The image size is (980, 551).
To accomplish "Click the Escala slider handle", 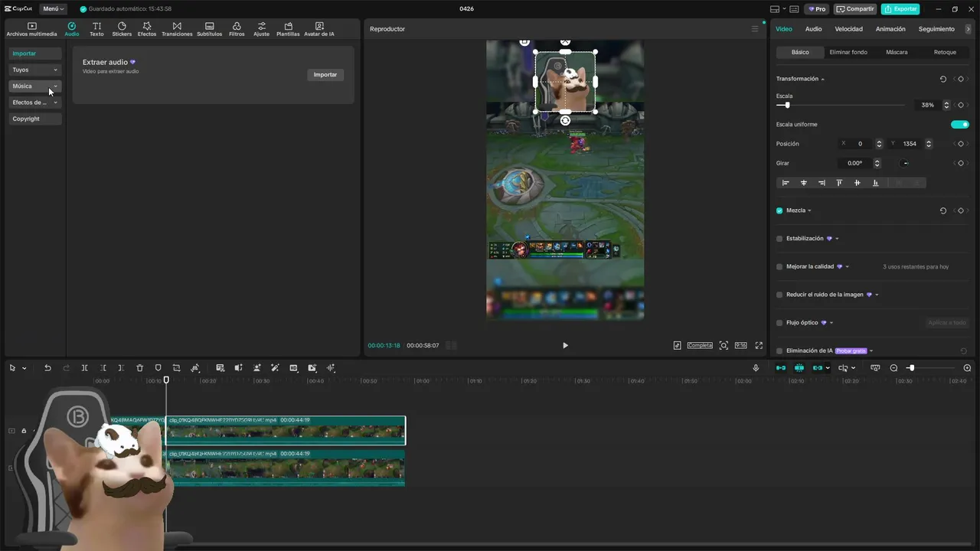I will click(787, 105).
